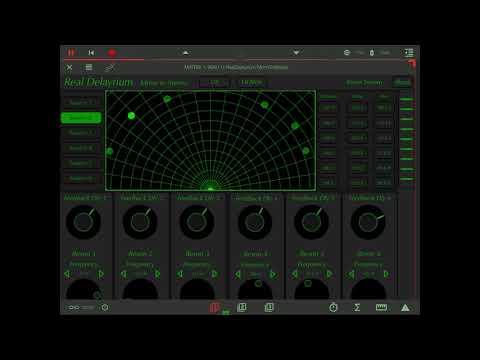Adjust the Feedback Dly 4 knob
Screen dimensions: 480x360
pos(255,222)
